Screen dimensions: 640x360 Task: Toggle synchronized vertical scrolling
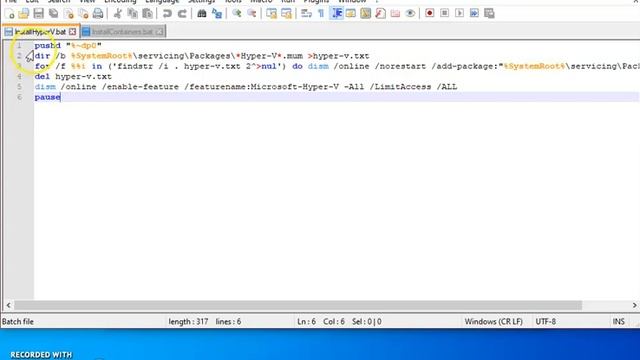pos(271,13)
